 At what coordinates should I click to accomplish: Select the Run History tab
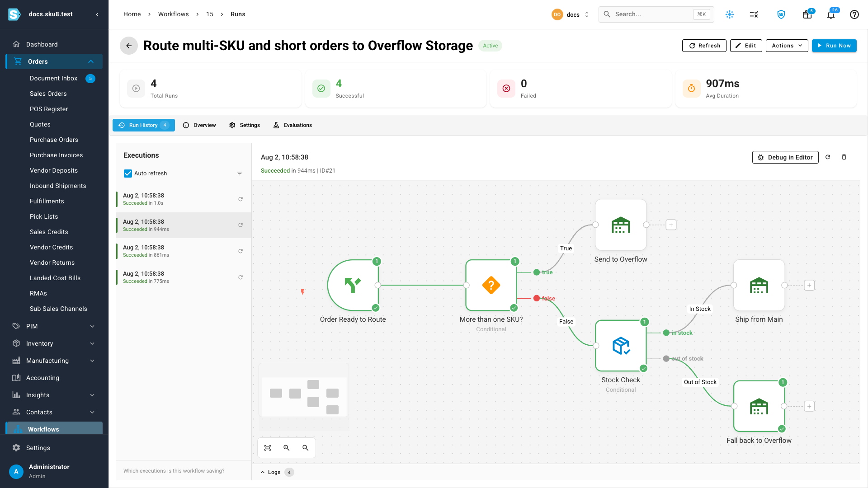click(x=144, y=125)
